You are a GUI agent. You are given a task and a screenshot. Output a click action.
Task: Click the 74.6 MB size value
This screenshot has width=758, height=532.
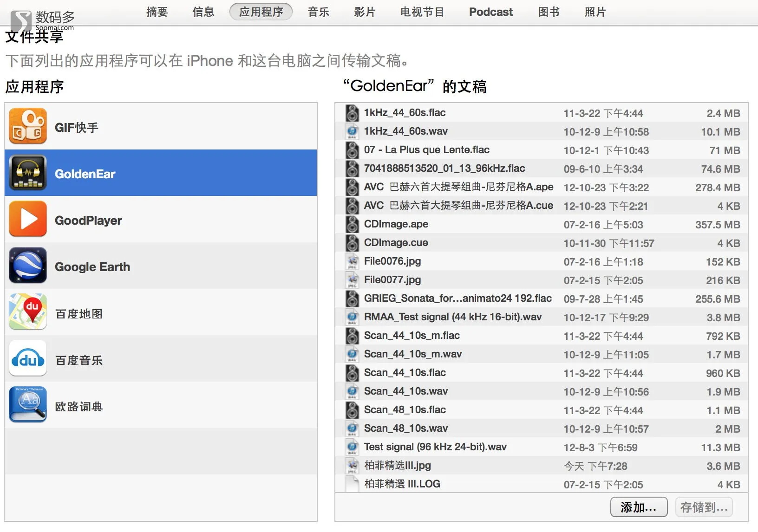[x=721, y=169]
